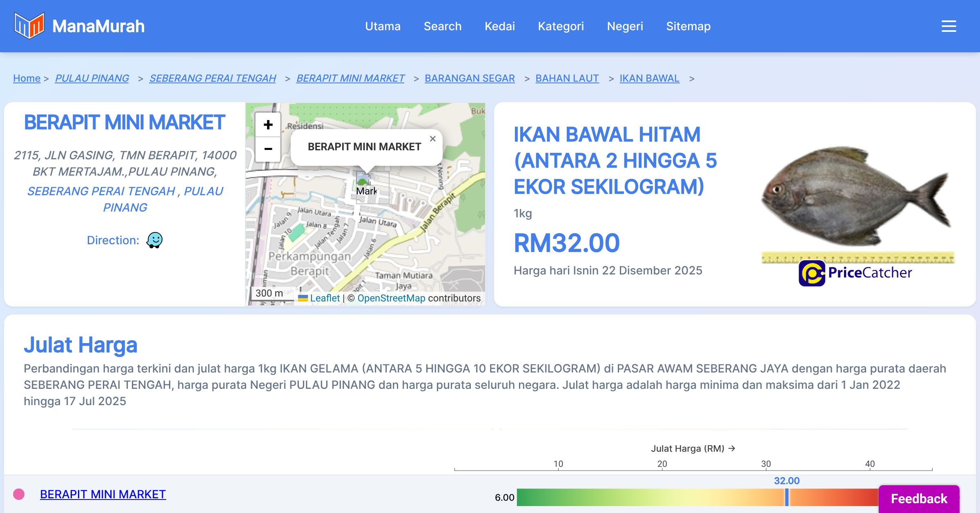Close the BERAPIT MINI MARKET map popup
This screenshot has width=980, height=513.
[433, 139]
